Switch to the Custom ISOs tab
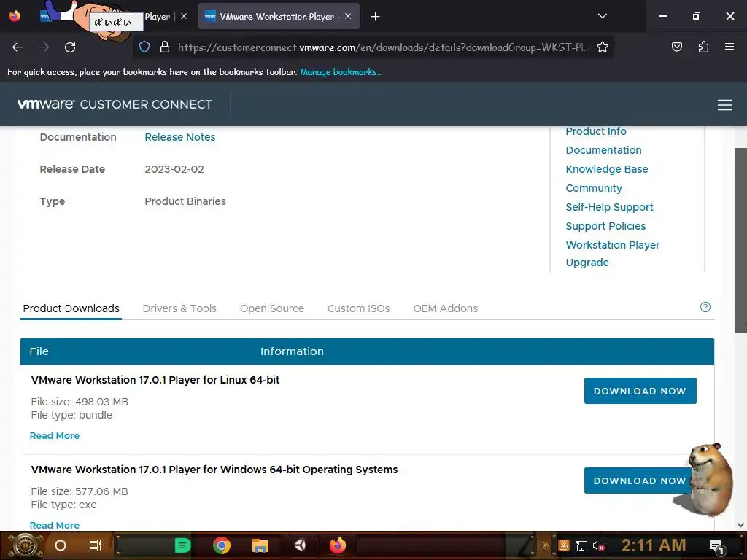The width and height of the screenshot is (747, 560). tap(358, 308)
